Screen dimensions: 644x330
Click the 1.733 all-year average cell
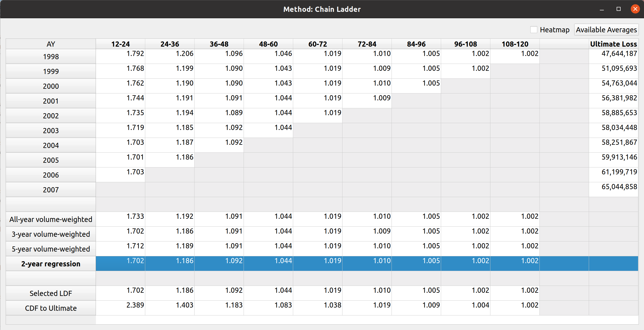point(121,219)
